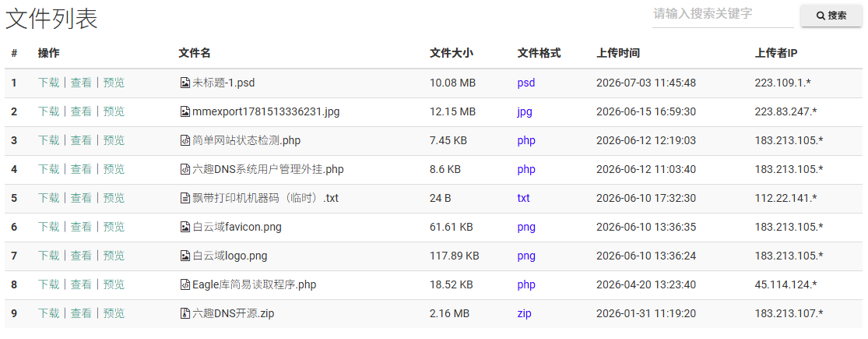Download 六趣DNS系统用户管理外挂.php via 下载
Screen dimensions: 868x339
(x=49, y=170)
